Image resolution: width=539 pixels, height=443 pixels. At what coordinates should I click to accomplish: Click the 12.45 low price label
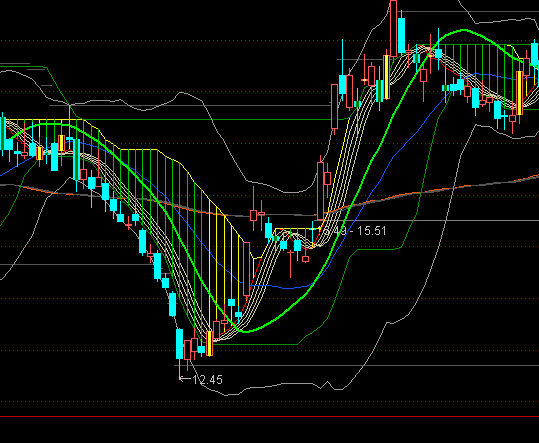click(208, 380)
